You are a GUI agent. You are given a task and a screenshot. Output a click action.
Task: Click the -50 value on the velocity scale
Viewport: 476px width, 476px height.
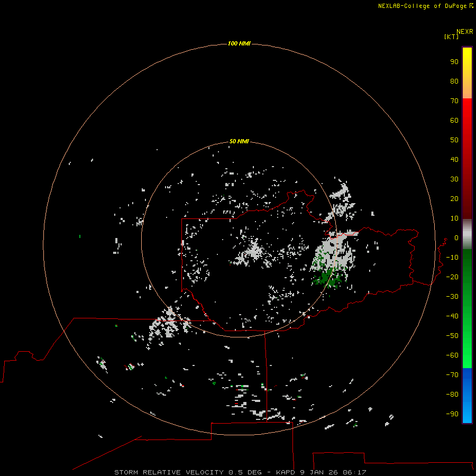coord(452,336)
